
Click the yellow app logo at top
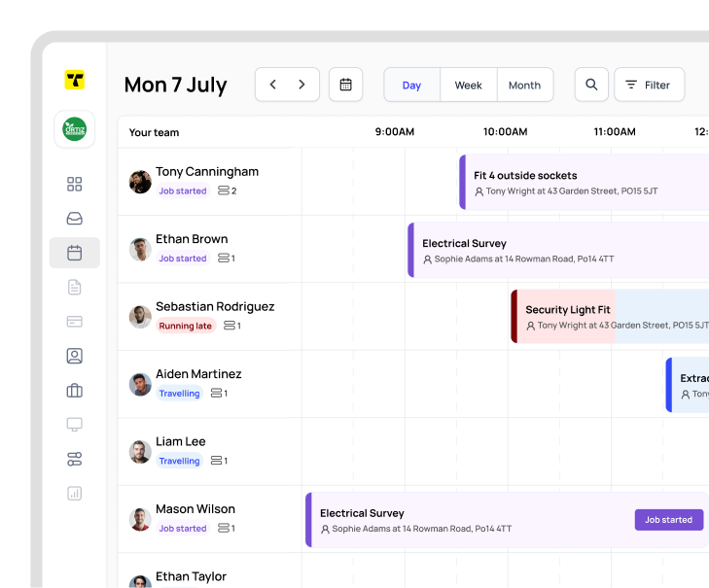click(75, 80)
